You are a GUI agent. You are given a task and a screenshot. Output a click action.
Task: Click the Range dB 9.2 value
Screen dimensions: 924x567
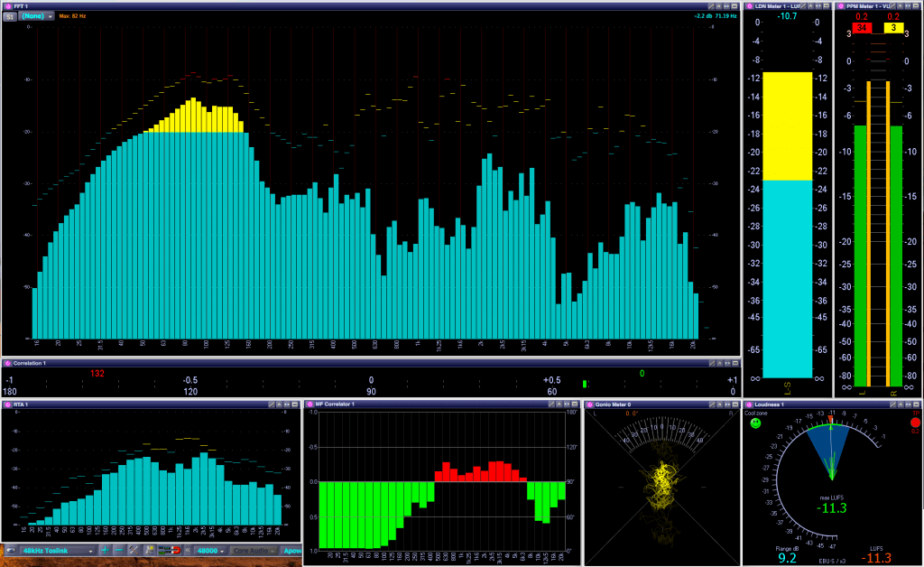pos(787,558)
